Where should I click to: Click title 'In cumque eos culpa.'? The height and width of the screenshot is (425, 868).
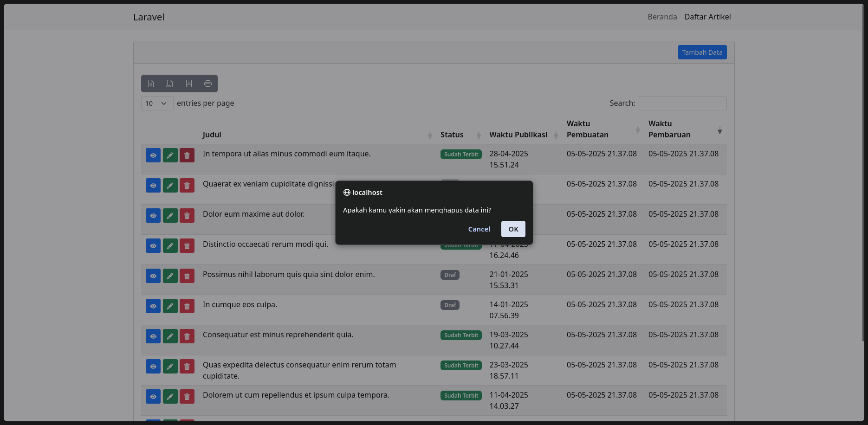tap(240, 304)
